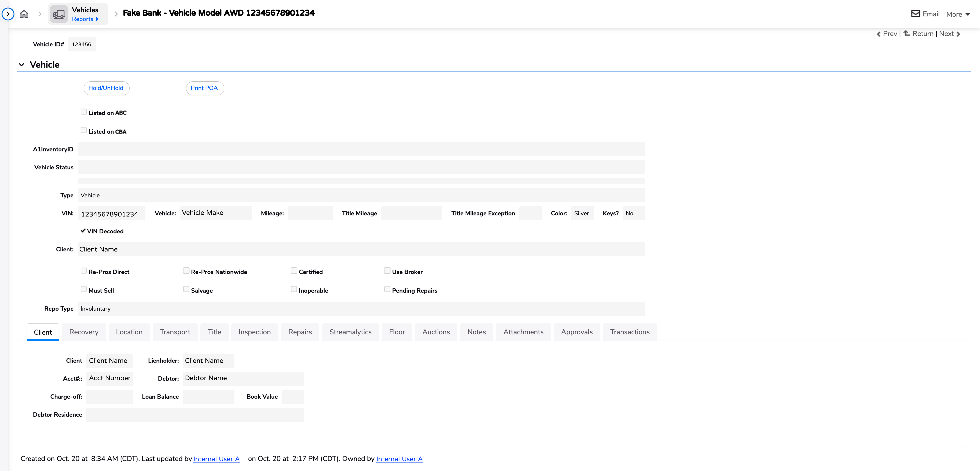
Task: Click the Keys? field showing No
Action: [x=633, y=213]
